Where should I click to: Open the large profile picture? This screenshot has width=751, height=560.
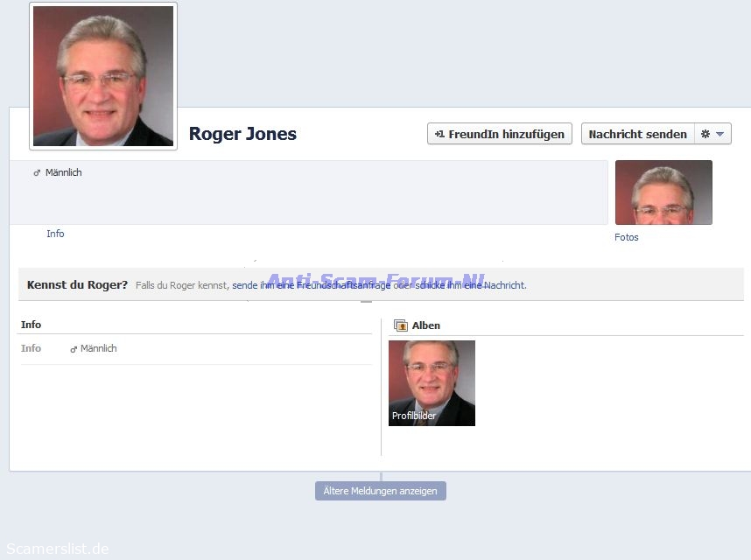(x=103, y=75)
